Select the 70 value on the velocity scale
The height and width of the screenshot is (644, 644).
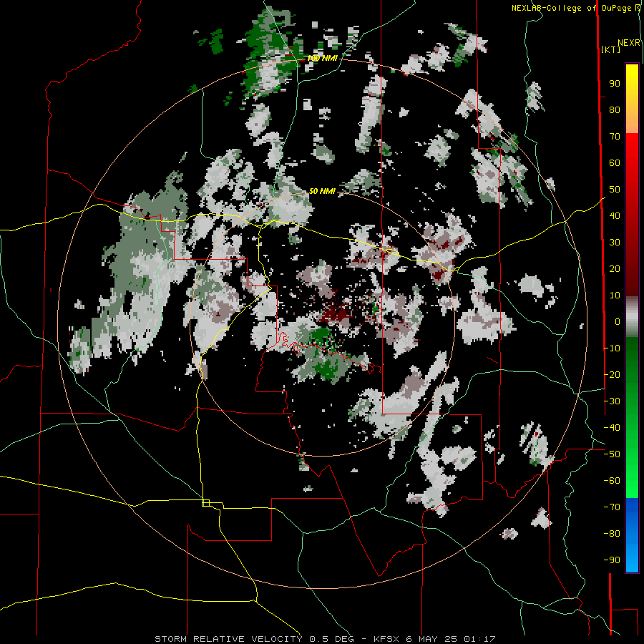coord(615,137)
